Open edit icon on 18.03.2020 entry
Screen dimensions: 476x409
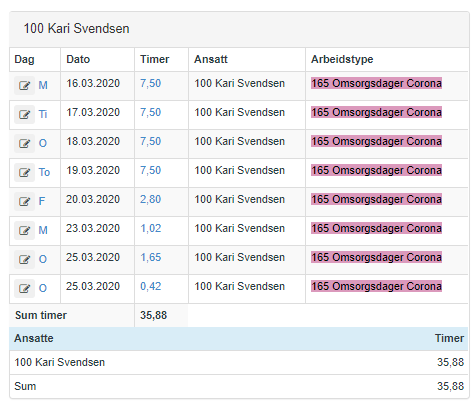coord(24,143)
